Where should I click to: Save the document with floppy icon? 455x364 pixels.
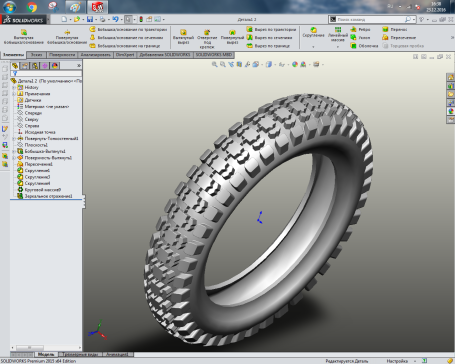90,19
